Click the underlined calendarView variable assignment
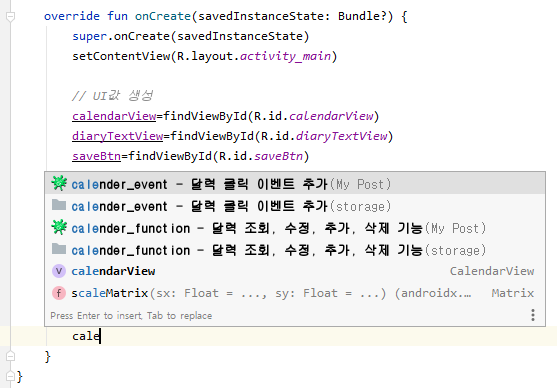Viewport: 558px width, 389px height. point(114,116)
